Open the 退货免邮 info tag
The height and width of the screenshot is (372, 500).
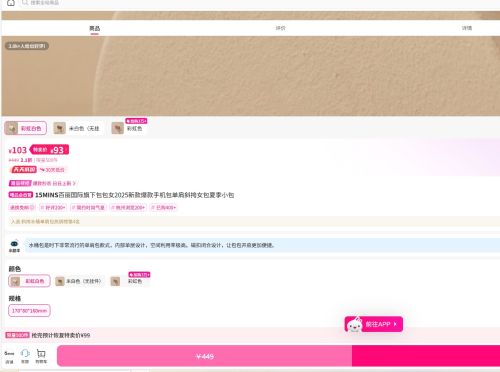[22, 207]
